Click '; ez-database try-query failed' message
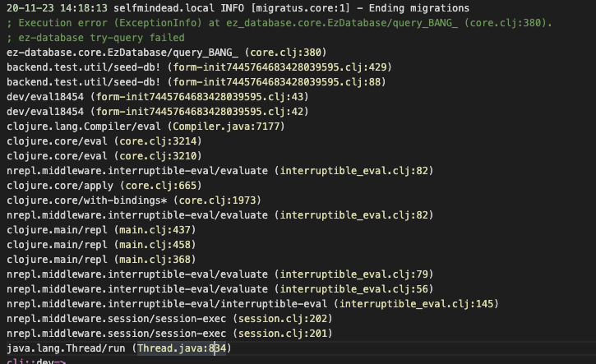Image resolution: width=596 pixels, height=364 pixels. tap(95, 38)
